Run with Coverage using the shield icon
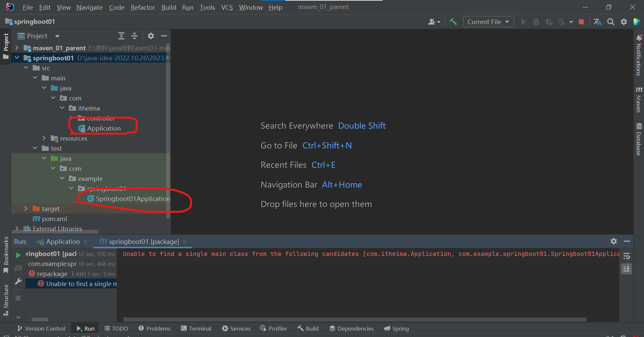The height and width of the screenshot is (337, 644). (x=549, y=21)
